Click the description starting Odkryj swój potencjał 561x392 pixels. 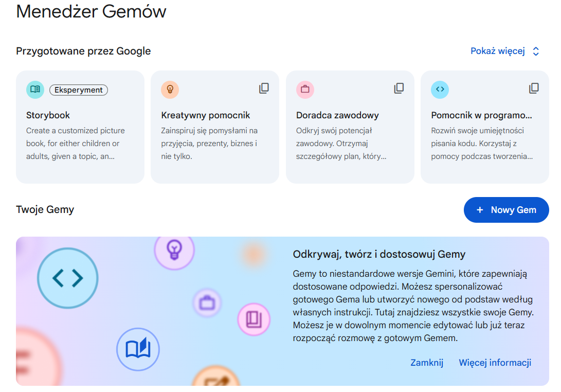click(341, 144)
